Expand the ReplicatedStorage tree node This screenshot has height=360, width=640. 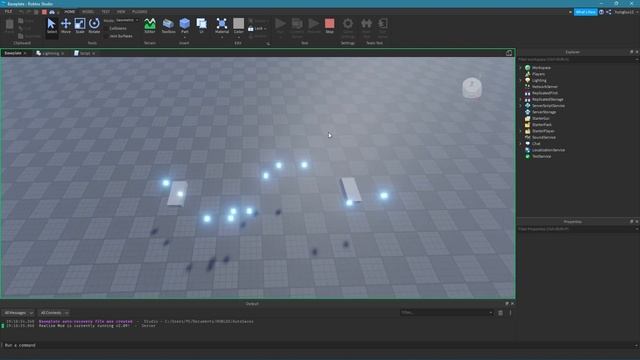point(521,99)
